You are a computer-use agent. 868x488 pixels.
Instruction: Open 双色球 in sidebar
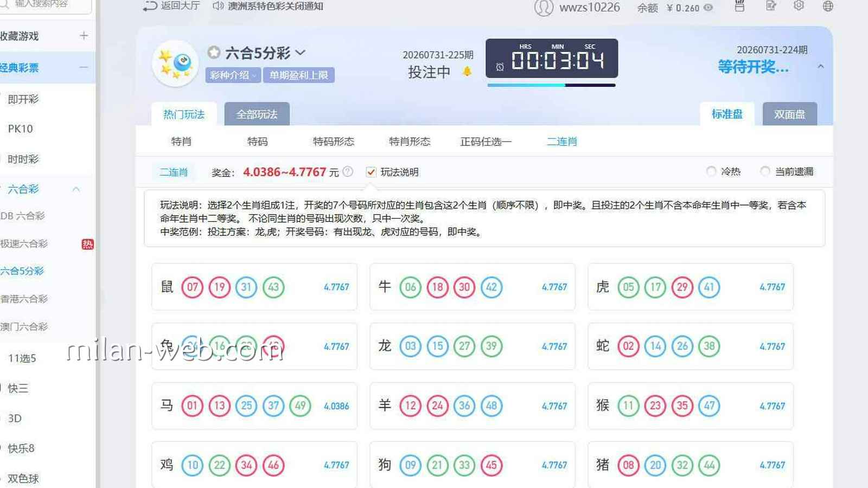coord(23,479)
